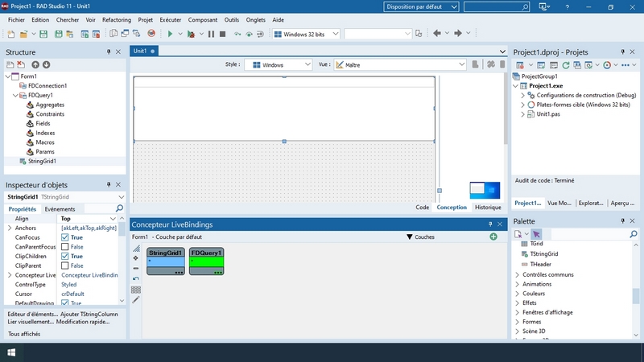Toggle the ClipChildren checkbox
Viewport: 644px width, 362px height.
66,257
